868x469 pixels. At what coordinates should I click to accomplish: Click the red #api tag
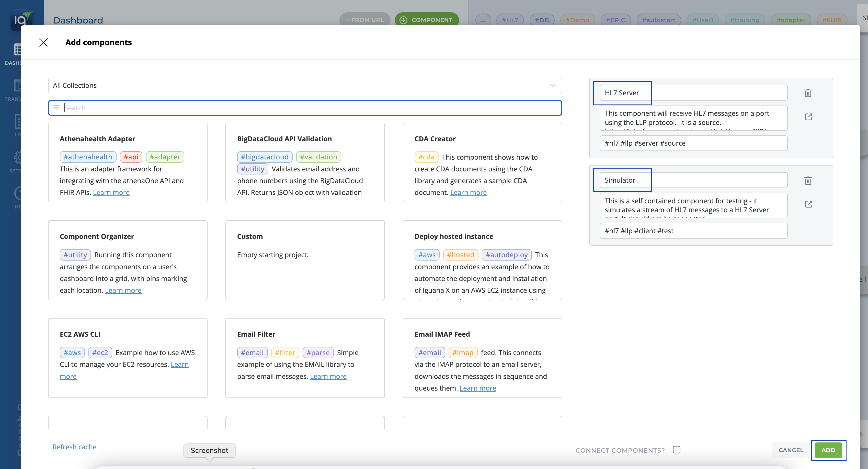tap(131, 157)
